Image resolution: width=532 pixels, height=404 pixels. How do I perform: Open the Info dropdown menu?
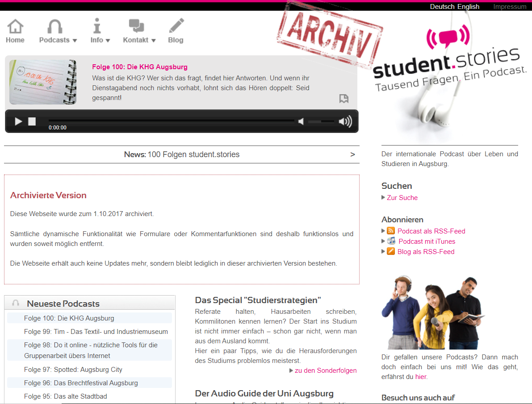pyautogui.click(x=100, y=40)
